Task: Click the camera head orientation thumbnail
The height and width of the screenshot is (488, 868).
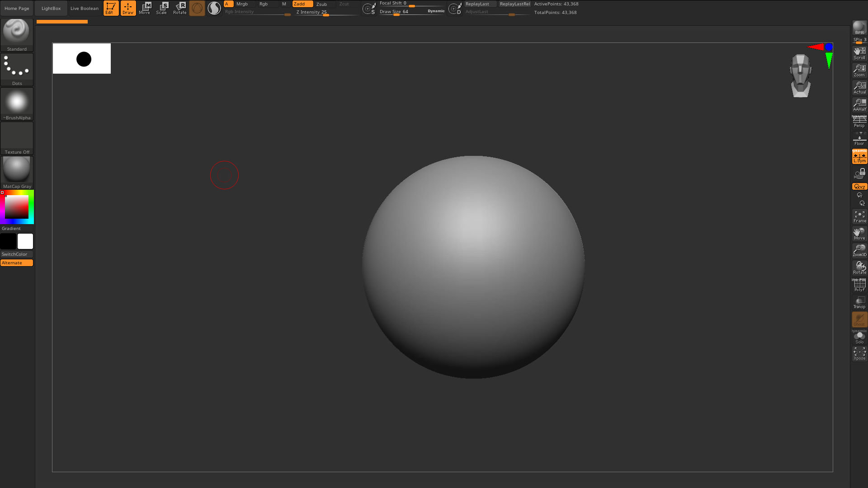Action: [801, 75]
